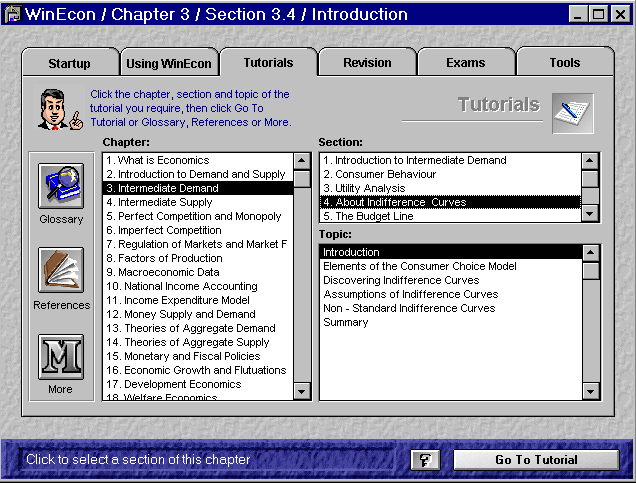Select '10. National Income Accounting'

coord(198,286)
